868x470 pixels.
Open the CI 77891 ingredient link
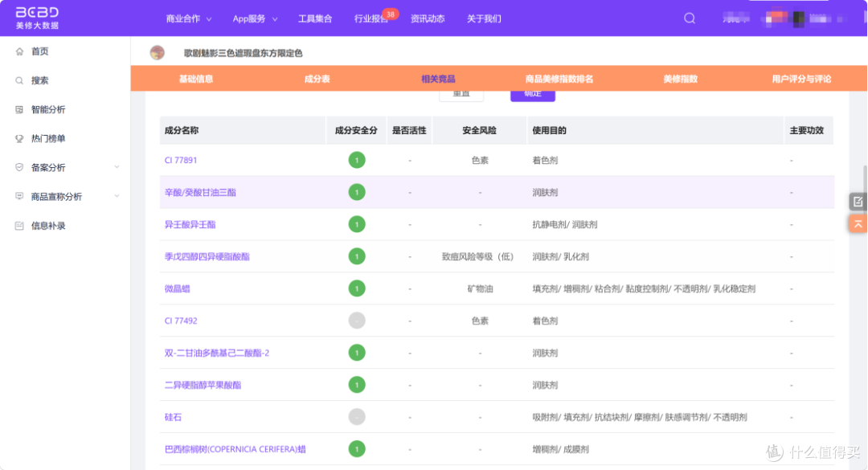tap(181, 160)
